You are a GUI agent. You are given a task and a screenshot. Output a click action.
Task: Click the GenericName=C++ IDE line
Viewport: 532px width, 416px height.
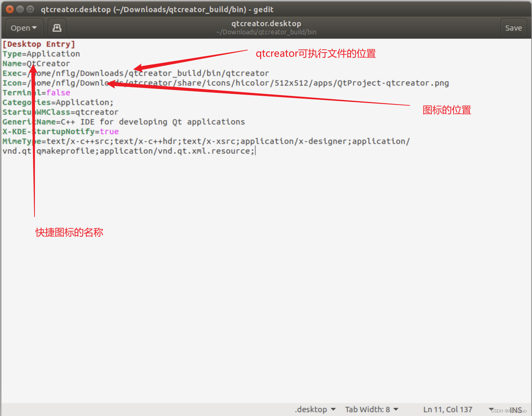(124, 122)
